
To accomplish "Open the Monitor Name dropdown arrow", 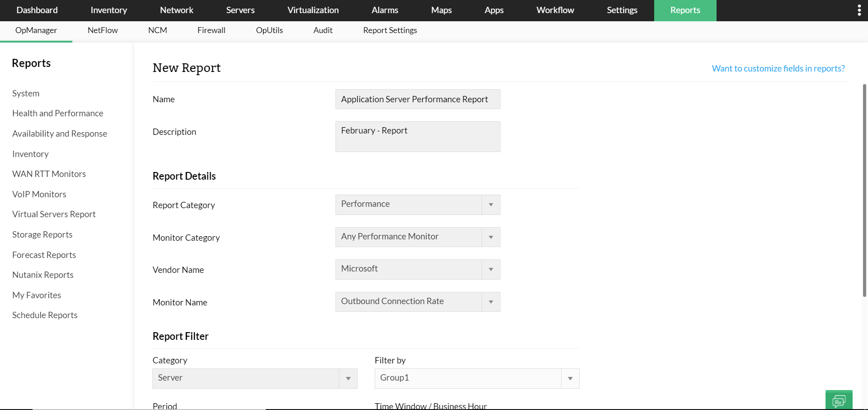I will [x=491, y=302].
